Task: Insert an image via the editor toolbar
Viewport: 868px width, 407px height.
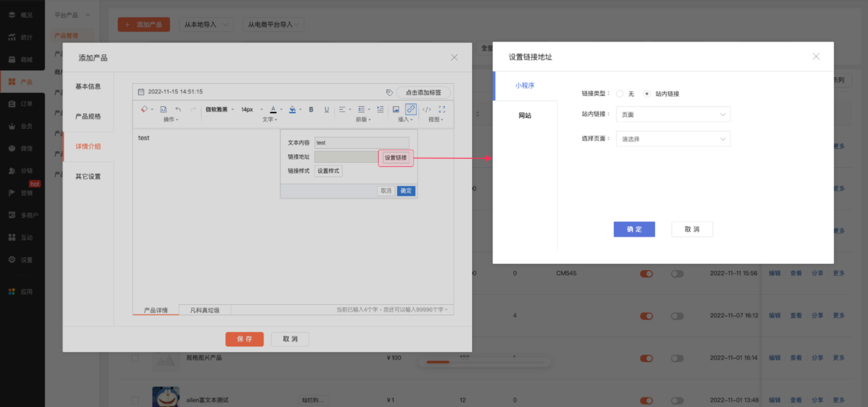Action: pyautogui.click(x=396, y=109)
